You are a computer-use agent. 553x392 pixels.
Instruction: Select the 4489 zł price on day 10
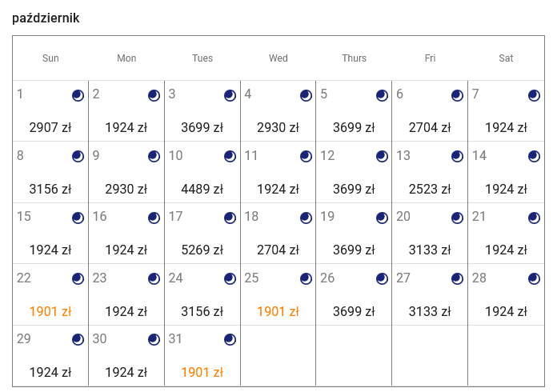202,190
